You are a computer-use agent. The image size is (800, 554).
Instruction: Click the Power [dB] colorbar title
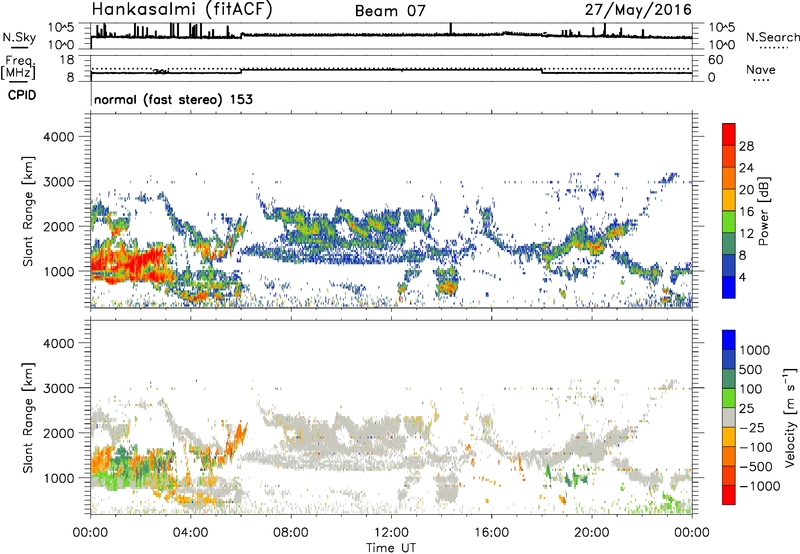(763, 211)
